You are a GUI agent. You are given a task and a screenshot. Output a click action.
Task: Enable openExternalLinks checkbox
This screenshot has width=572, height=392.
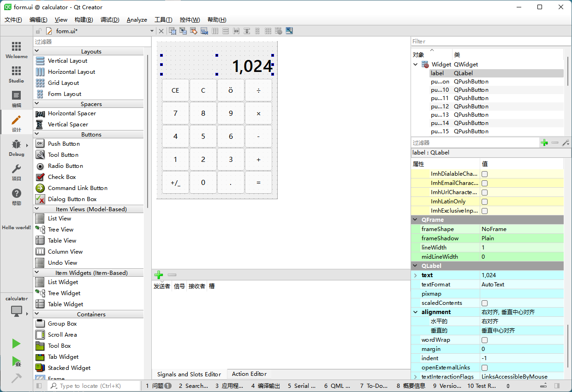[x=485, y=368]
